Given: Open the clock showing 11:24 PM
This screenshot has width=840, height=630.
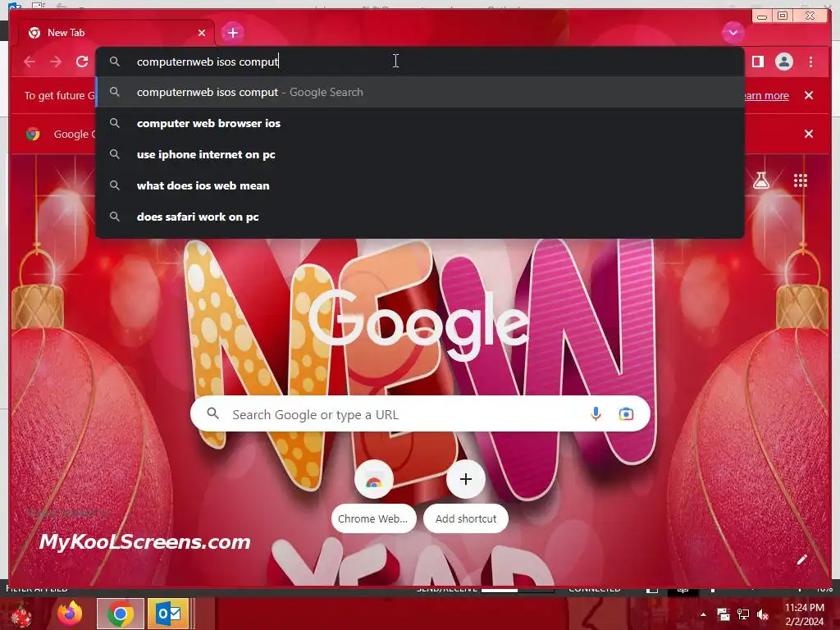Looking at the screenshot, I should tap(804, 614).
